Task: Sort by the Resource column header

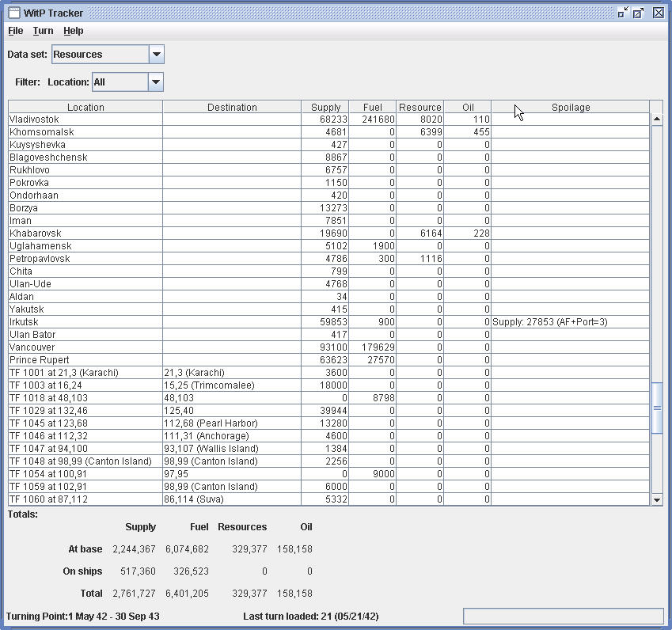Action: (420, 107)
